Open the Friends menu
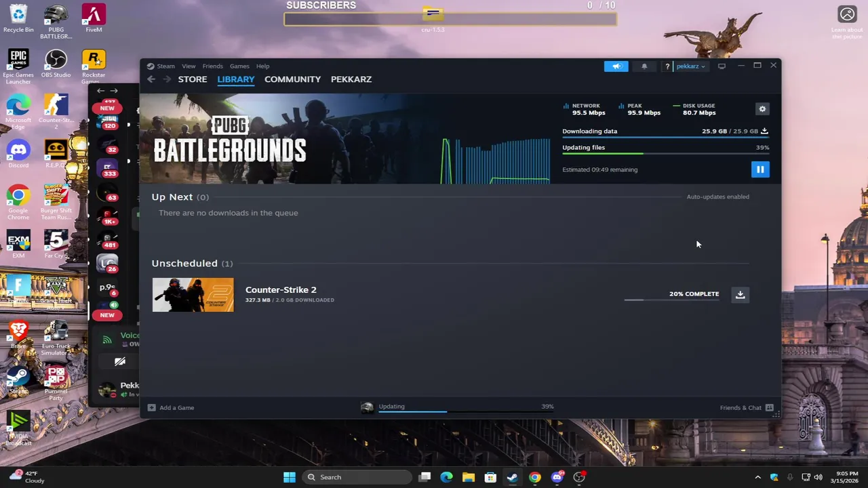The width and height of the screenshot is (868, 488). point(212,66)
